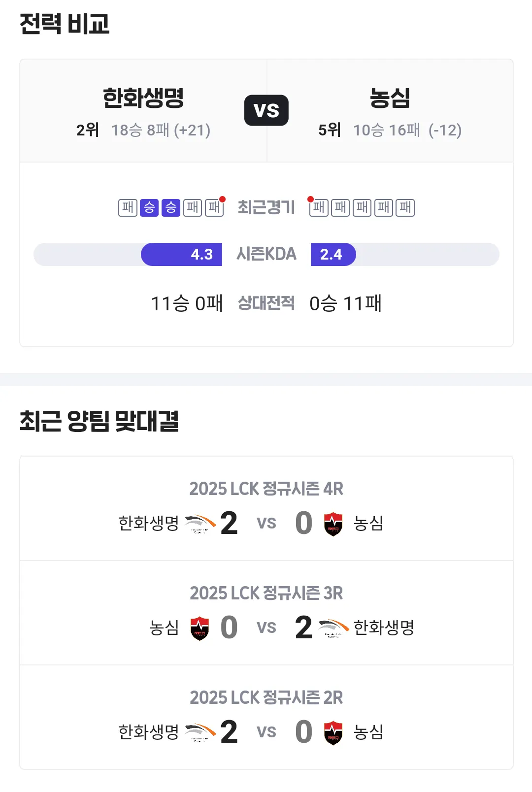532x792 pixels.
Task: Click Nongshim logo in 2R match row
Action: 333,732
